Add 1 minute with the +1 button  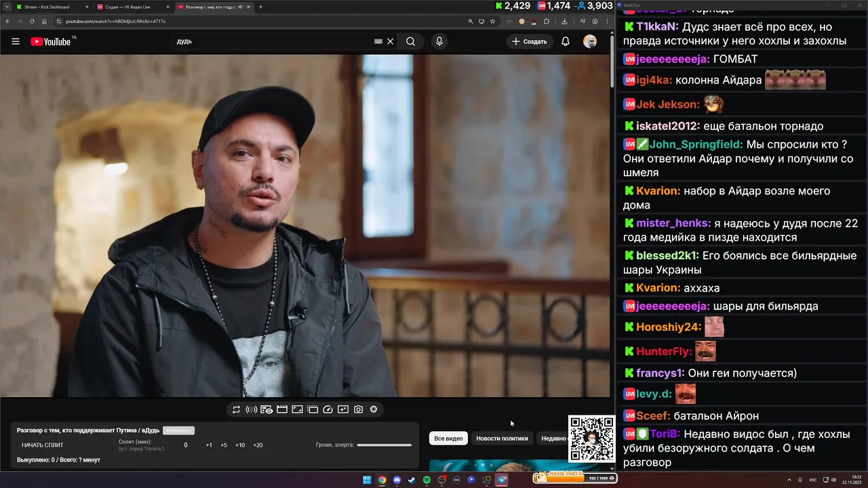click(209, 445)
